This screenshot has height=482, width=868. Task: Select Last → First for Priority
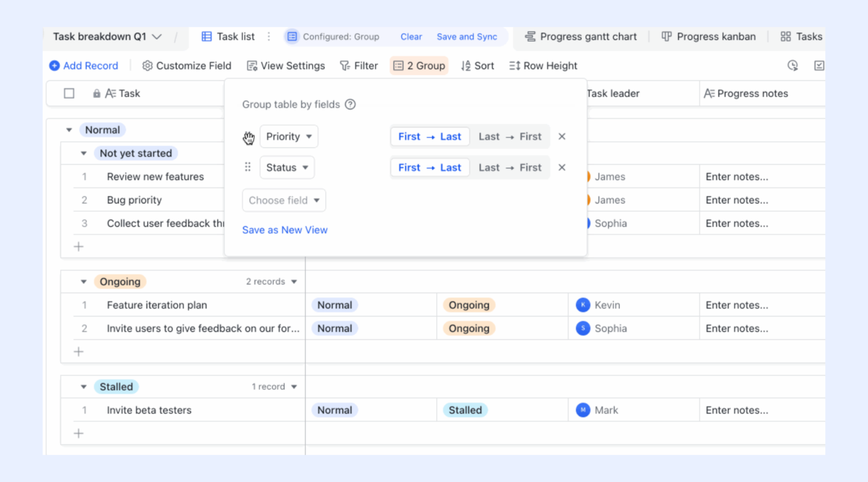510,137
